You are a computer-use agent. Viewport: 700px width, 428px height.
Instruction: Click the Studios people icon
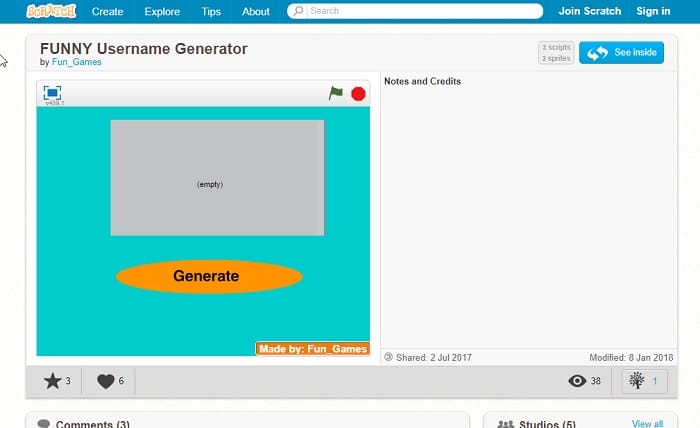[506, 424]
